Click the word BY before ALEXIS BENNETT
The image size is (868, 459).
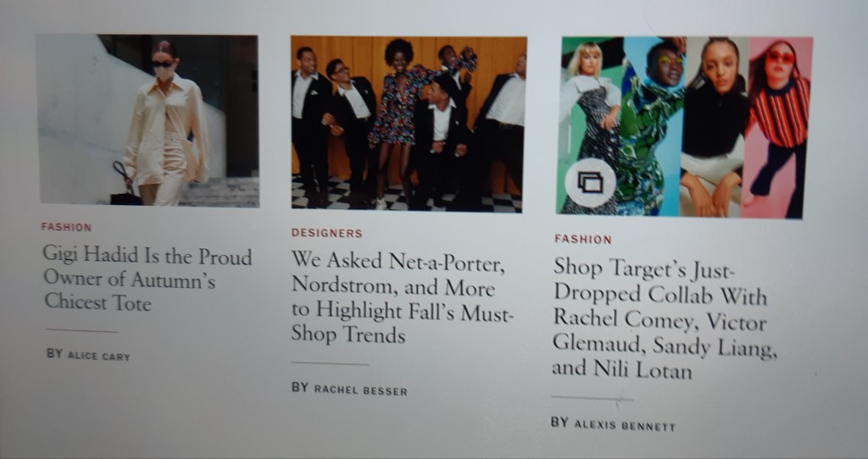click(559, 422)
